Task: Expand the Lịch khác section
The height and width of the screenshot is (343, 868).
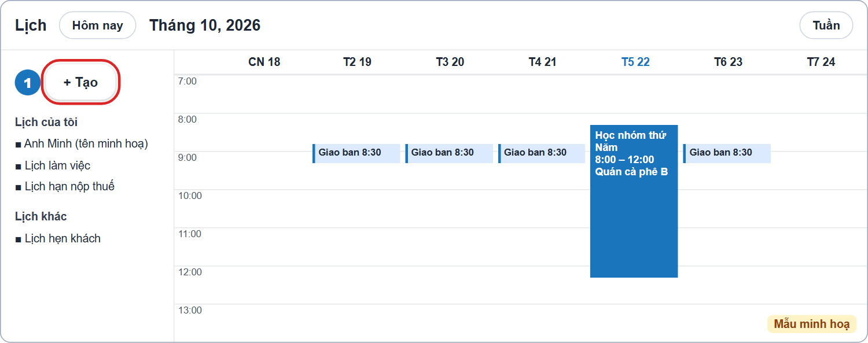Action: (x=41, y=216)
